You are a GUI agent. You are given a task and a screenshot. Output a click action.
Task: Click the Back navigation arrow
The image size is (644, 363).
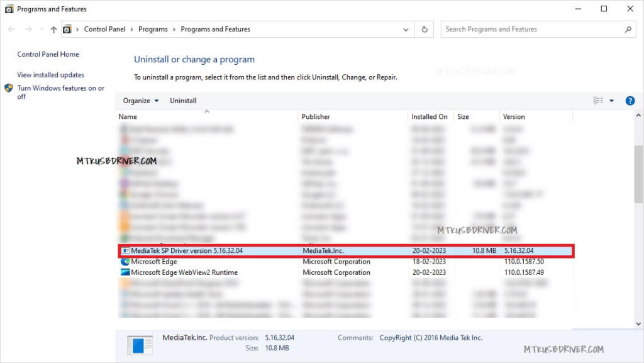[11, 30]
